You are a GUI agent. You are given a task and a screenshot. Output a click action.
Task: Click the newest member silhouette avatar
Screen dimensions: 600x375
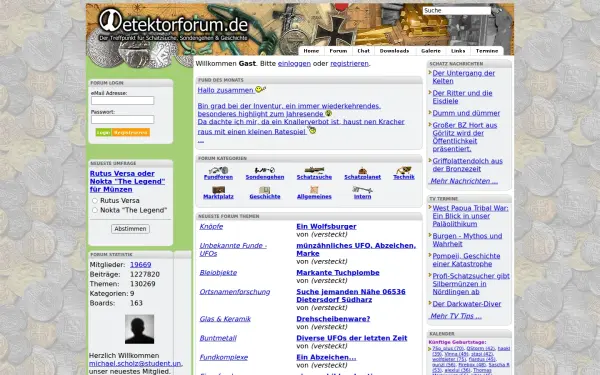coord(140,329)
